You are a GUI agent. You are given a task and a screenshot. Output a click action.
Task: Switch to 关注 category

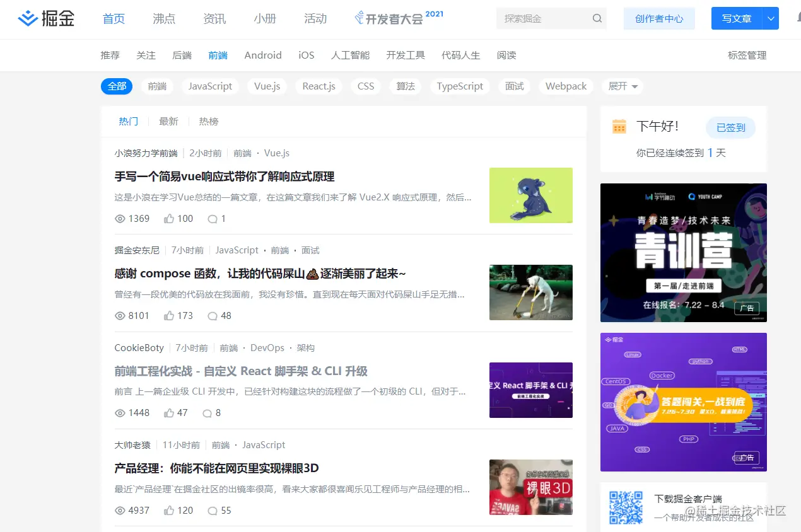click(146, 55)
